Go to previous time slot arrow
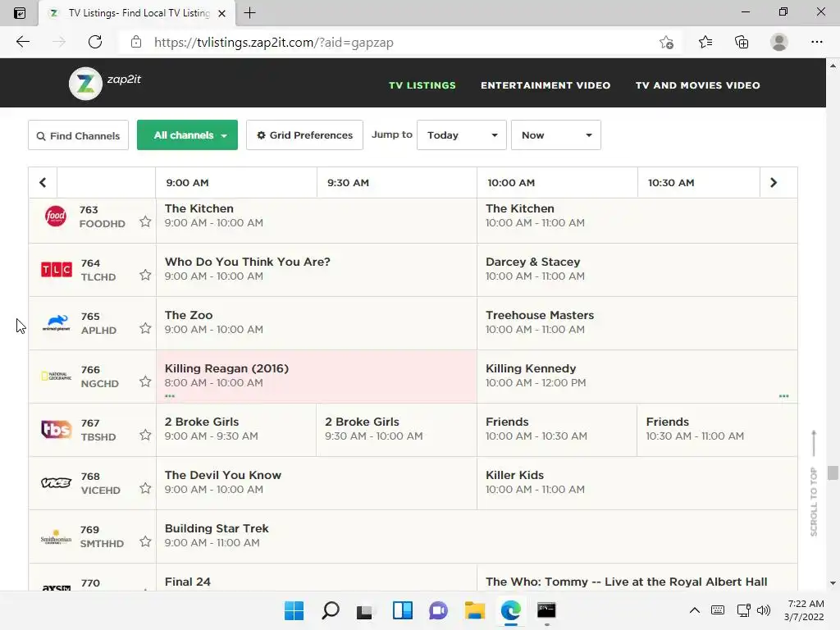The height and width of the screenshot is (630, 840). 43,183
